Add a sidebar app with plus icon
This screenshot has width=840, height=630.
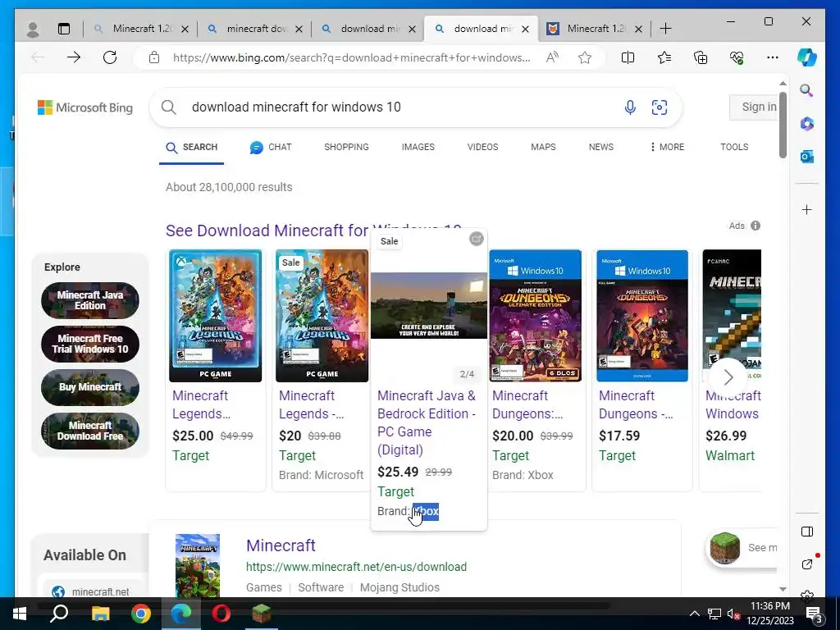[807, 209]
